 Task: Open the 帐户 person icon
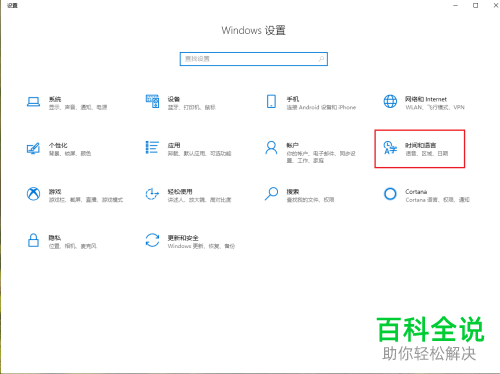click(x=271, y=147)
